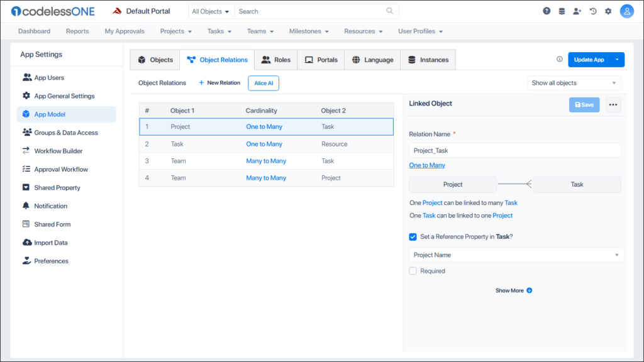This screenshot has width=644, height=362.
Task: Click the One to Many link under Relation Name
Action: point(427,165)
